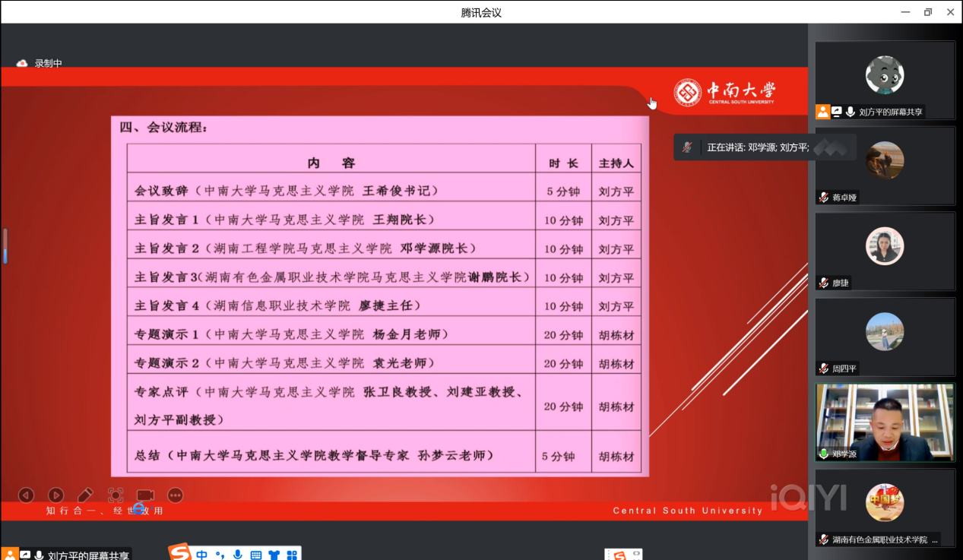Toggle Chinese/English input mode (中) button
Viewport: 963px width, 560px height.
pyautogui.click(x=202, y=555)
